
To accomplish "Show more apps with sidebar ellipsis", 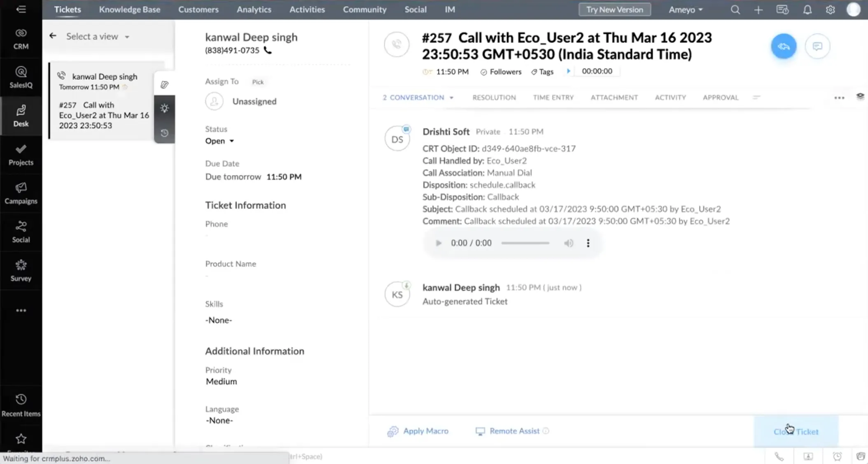I will pos(21,310).
